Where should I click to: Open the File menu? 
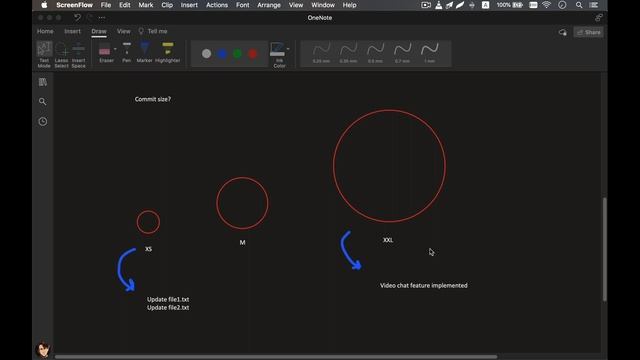click(x=106, y=5)
